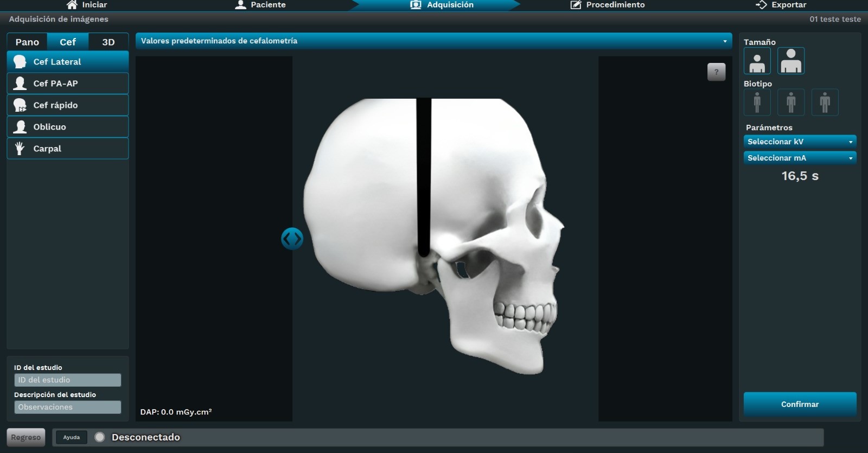This screenshot has height=453, width=868.
Task: Select the Oblicuo exam mode
Action: pos(68,127)
